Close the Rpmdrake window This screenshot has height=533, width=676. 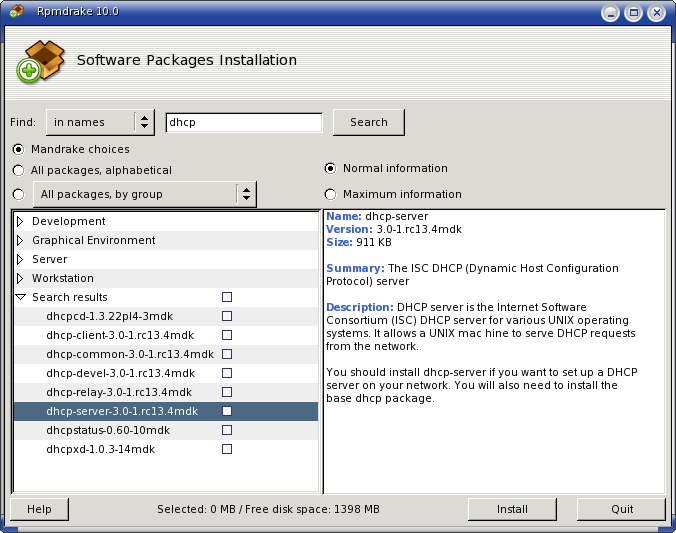(x=657, y=13)
